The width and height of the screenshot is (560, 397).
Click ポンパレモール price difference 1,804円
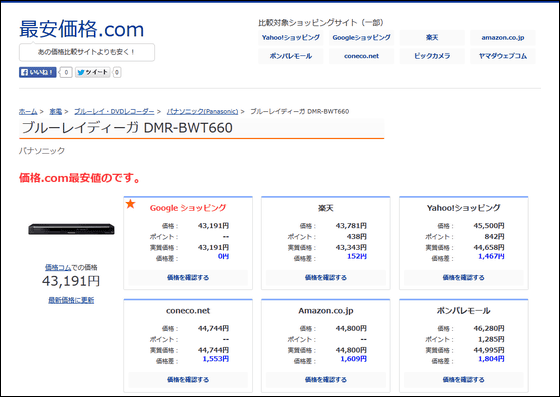491,359
